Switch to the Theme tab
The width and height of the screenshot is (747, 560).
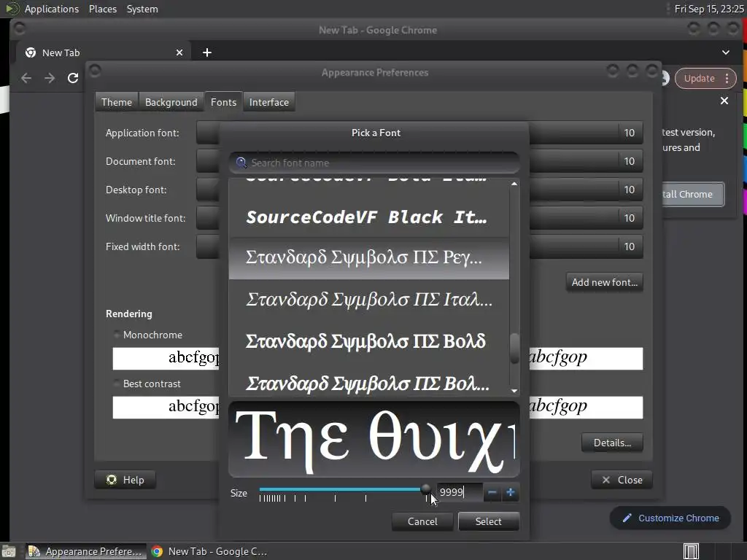pos(116,102)
